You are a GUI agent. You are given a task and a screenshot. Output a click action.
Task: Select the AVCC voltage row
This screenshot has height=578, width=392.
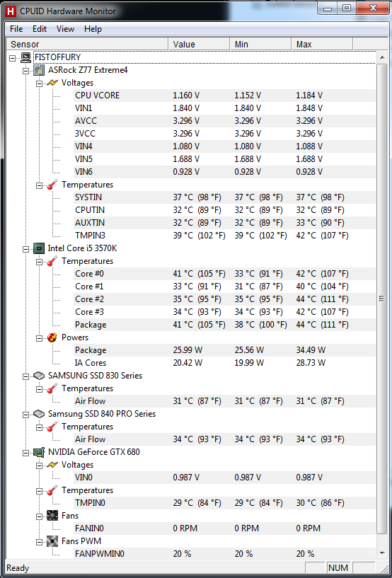(224, 121)
